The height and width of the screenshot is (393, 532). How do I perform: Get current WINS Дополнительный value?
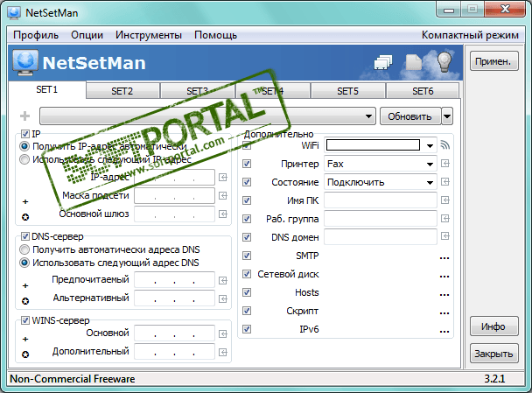223,352
